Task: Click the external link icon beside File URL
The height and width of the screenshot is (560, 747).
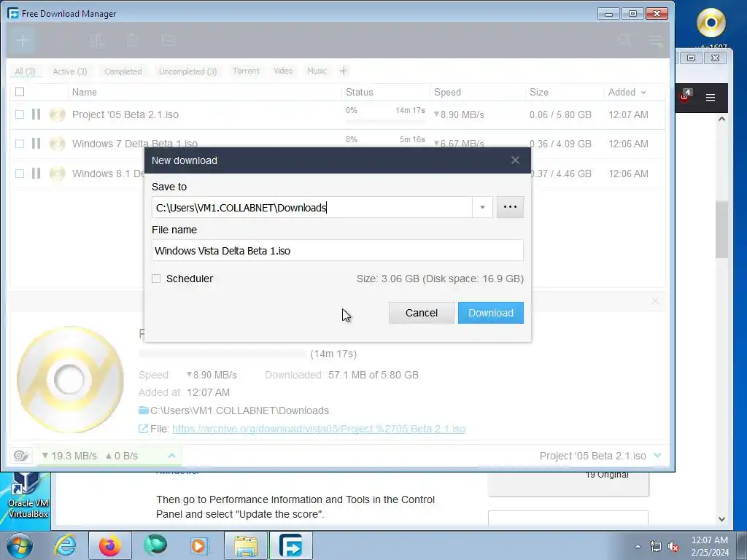Action: (x=143, y=429)
